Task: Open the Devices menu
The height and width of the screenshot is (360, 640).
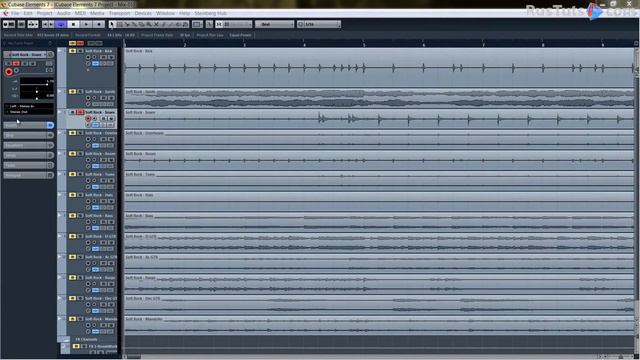Action: coord(143,13)
